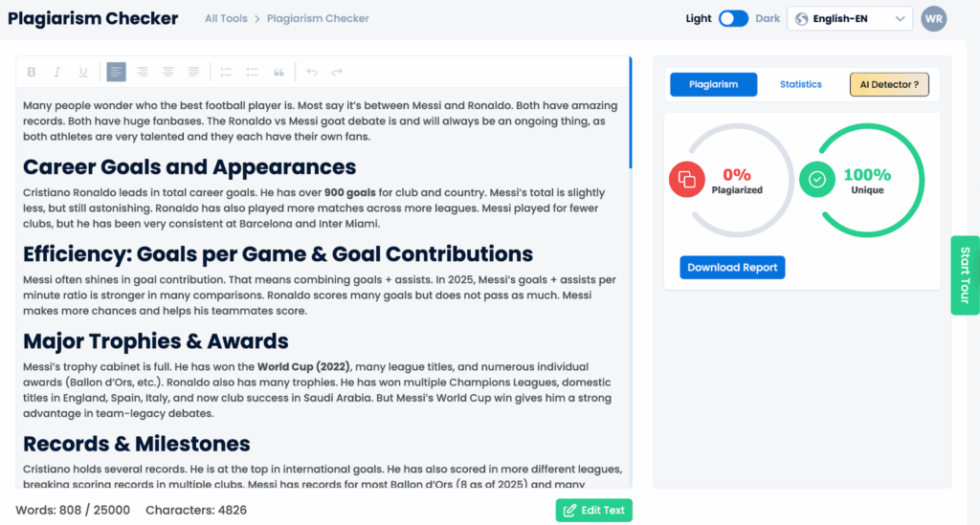Insert a bulleted list

pos(253,72)
